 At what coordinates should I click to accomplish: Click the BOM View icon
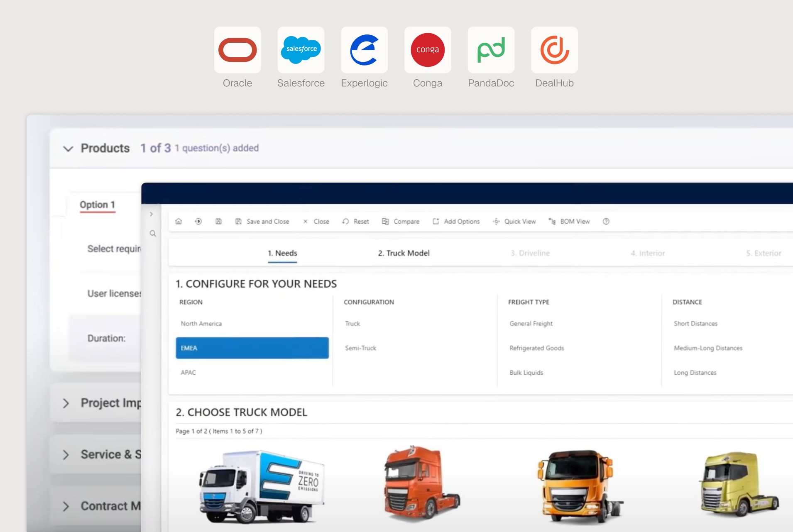pos(552,222)
